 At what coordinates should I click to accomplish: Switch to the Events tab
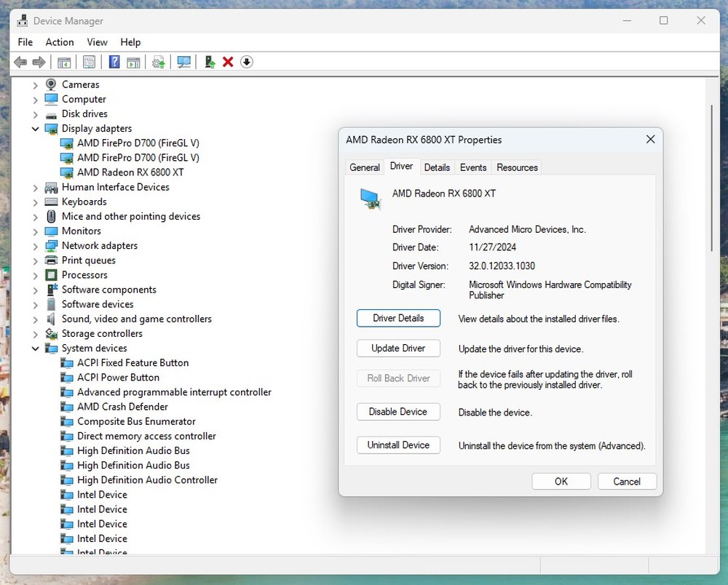pyautogui.click(x=473, y=167)
